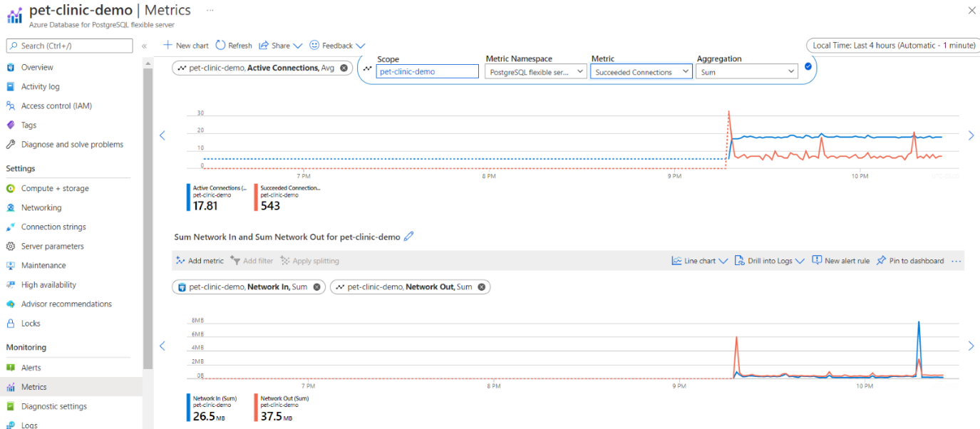Screen dimensions: 980x429
Task: Click the Logs icon in sidebar
Action: 11,425
